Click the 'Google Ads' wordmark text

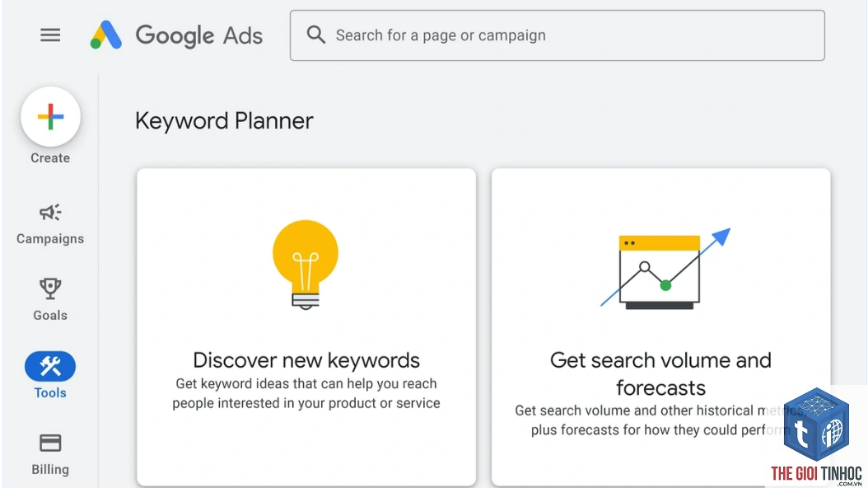pos(199,35)
